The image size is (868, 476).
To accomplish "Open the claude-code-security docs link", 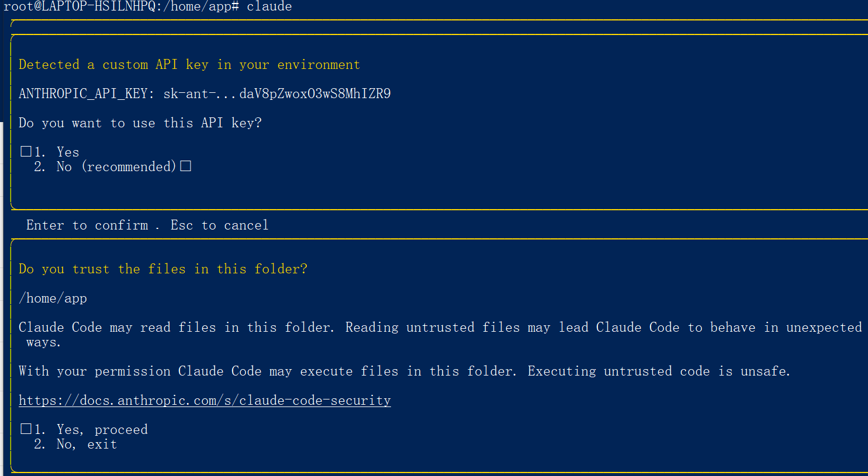I will (x=205, y=401).
